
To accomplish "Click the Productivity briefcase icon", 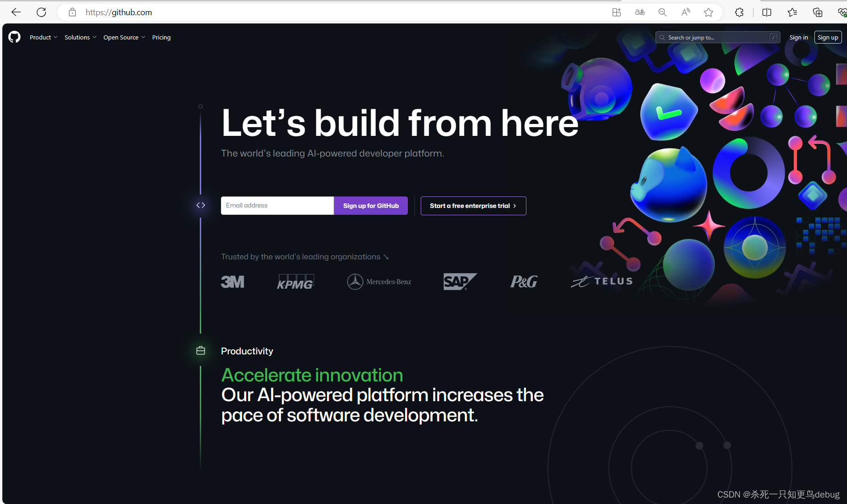I will pos(201,351).
